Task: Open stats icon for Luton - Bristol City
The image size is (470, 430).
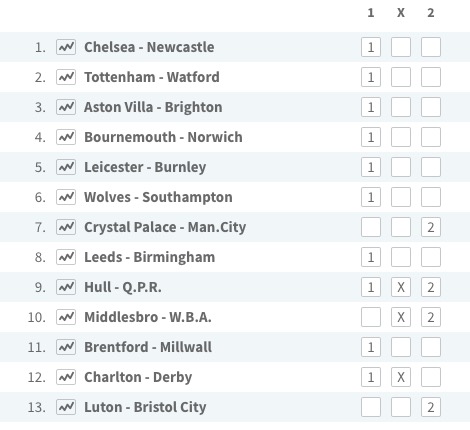Action: coord(66,407)
